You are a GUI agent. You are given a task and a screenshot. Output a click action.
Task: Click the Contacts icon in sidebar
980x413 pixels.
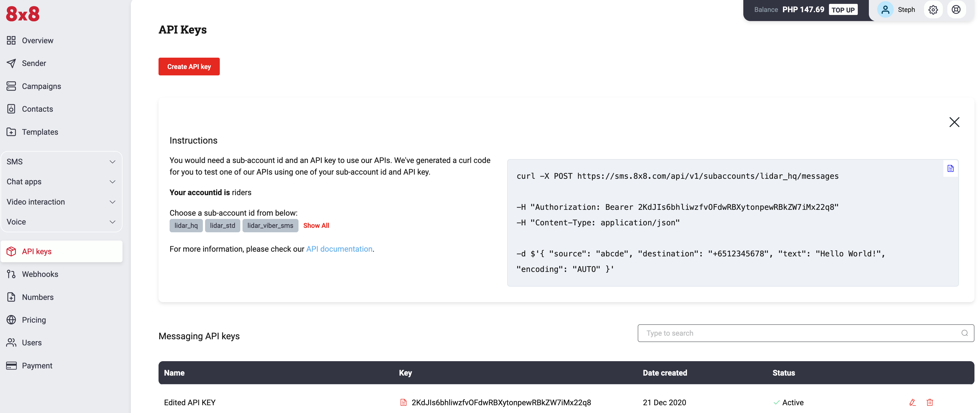[x=11, y=109]
